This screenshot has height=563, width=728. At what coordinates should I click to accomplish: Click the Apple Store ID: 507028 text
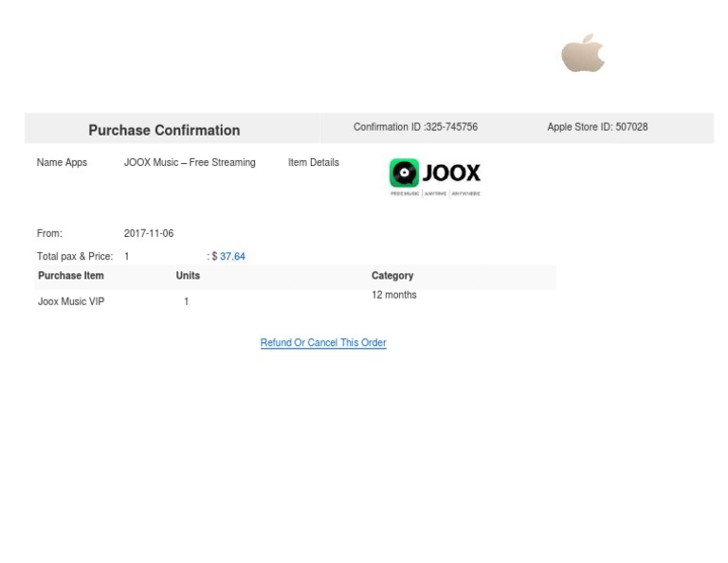tap(597, 127)
